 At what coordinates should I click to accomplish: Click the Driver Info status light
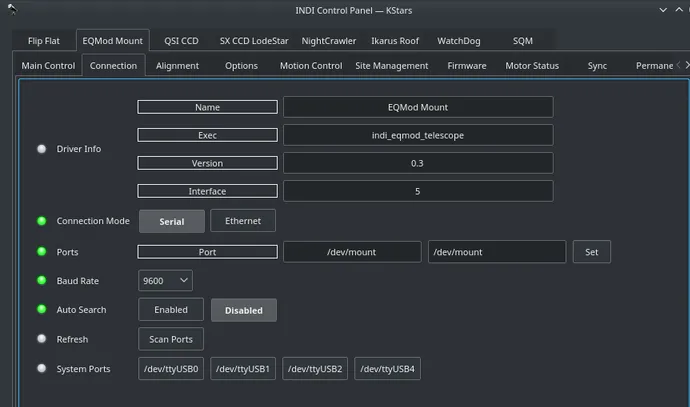pos(42,149)
